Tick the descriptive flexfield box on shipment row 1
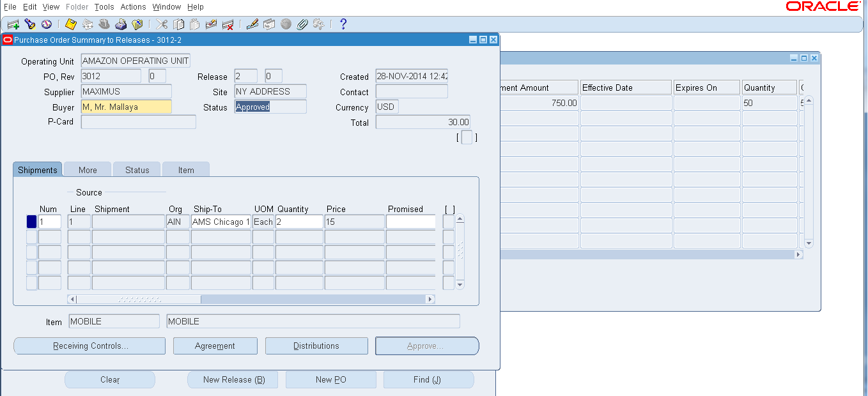The height and width of the screenshot is (396, 868). click(449, 222)
